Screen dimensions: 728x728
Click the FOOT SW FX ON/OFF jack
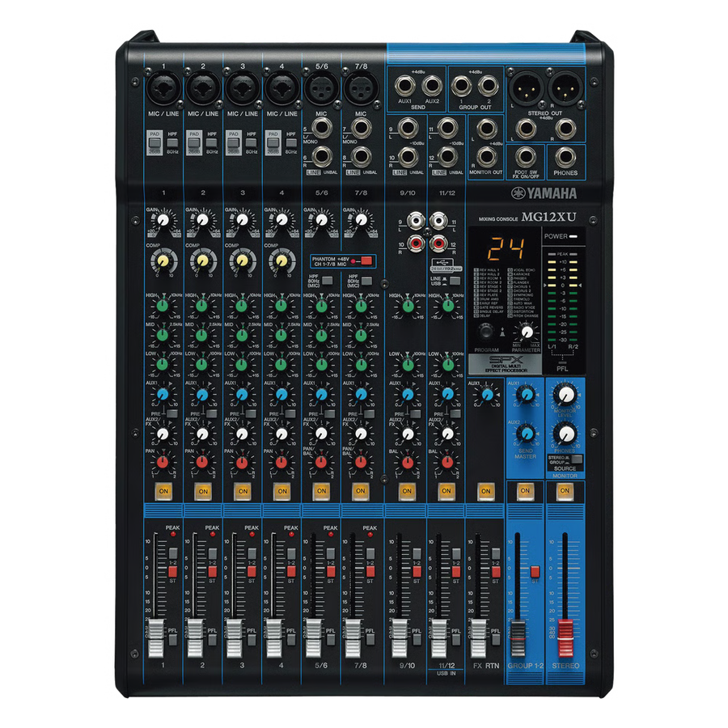(526, 157)
